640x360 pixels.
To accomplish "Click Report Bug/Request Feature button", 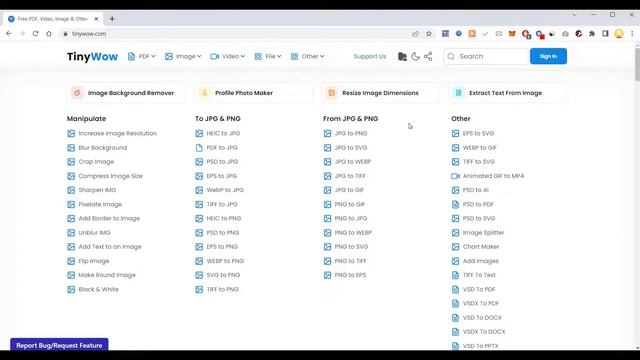I will 59,345.
